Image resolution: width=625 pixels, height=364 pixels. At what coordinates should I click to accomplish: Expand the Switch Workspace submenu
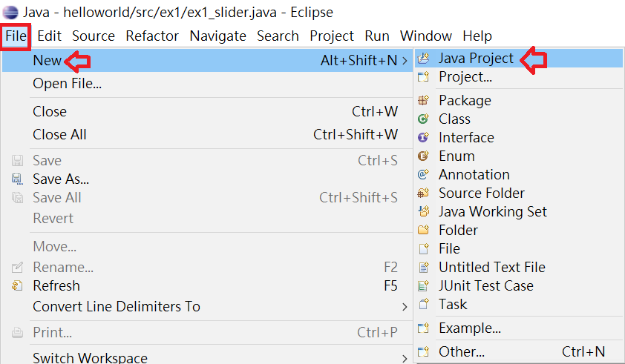pyautogui.click(x=405, y=358)
